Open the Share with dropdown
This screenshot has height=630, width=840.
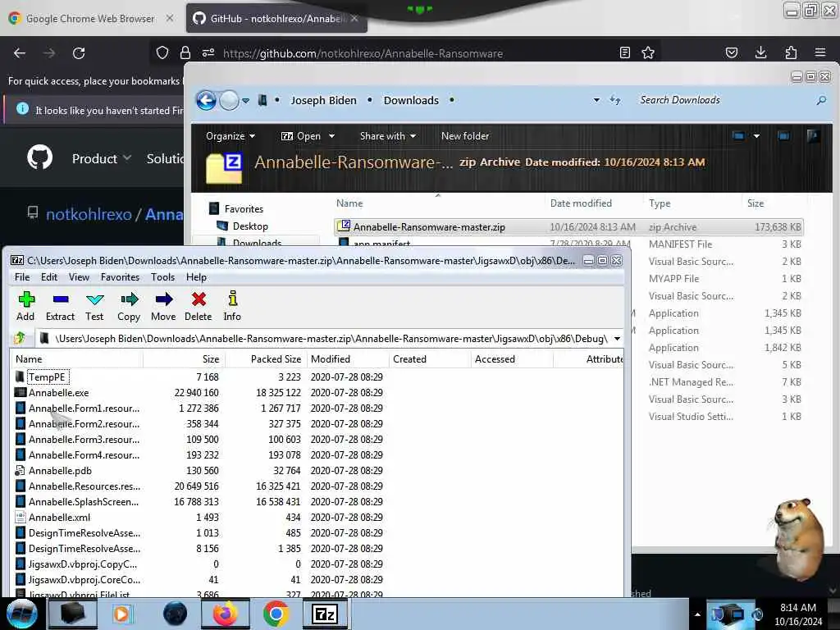388,136
